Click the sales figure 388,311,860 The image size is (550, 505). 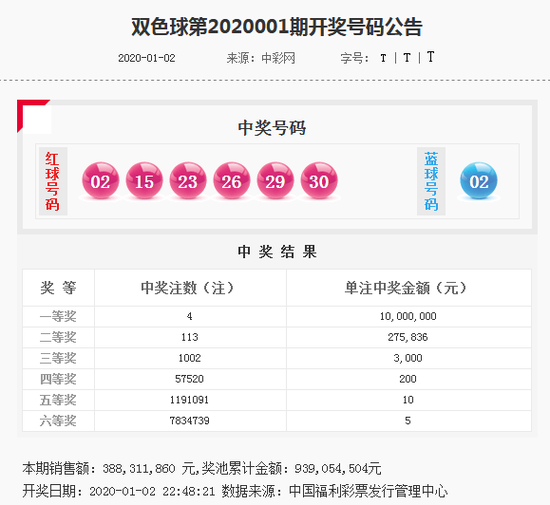139,469
